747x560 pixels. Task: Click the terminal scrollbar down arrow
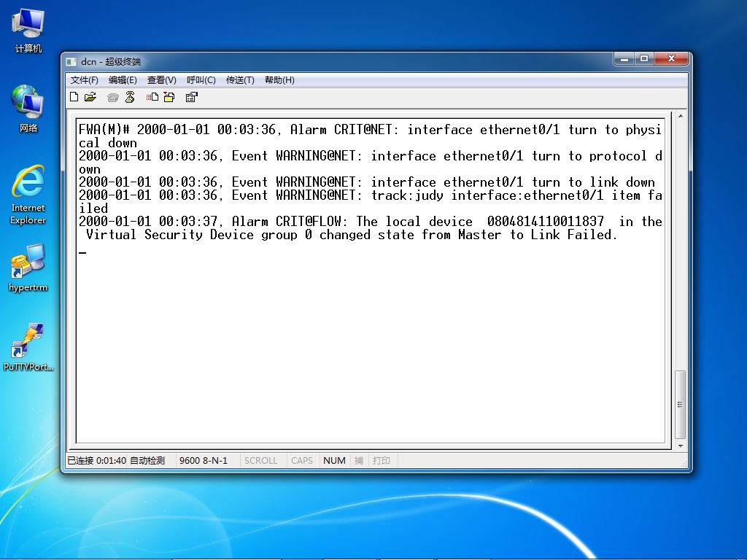(x=681, y=446)
